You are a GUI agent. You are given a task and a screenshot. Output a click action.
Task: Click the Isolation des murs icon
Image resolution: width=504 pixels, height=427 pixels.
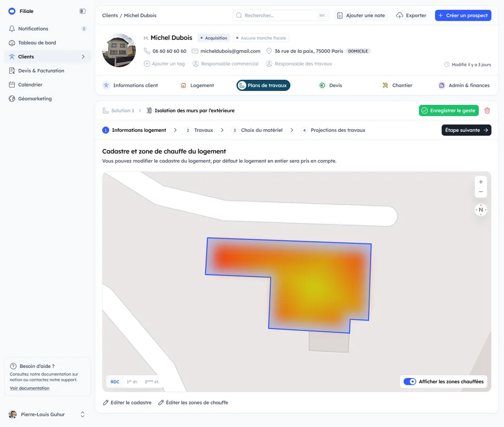point(149,111)
